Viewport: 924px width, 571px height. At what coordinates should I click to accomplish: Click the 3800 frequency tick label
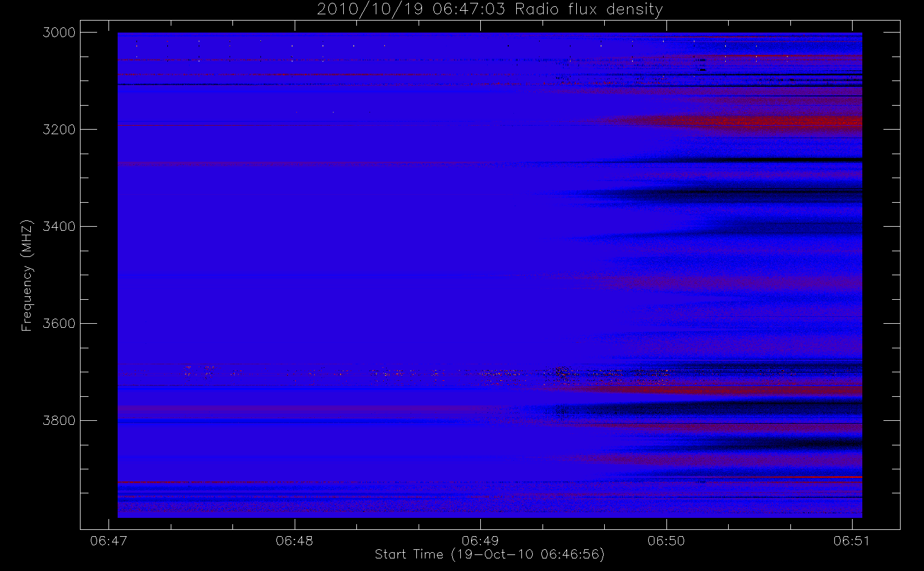point(59,421)
